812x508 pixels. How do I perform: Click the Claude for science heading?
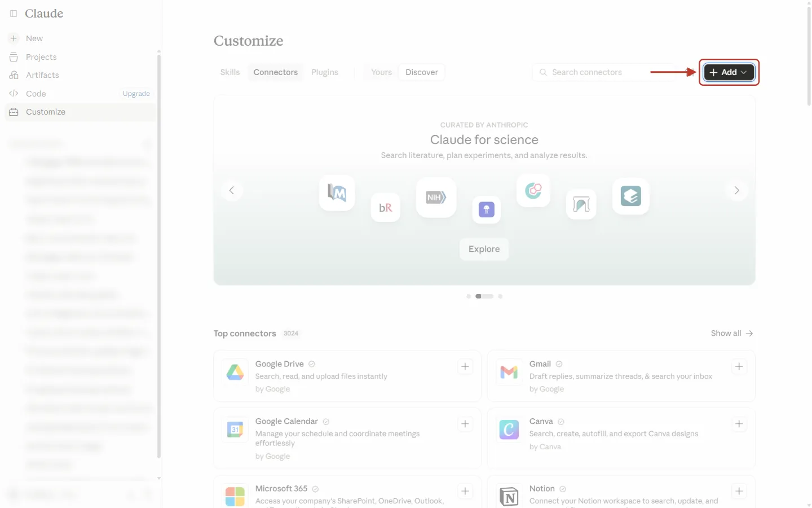point(484,140)
